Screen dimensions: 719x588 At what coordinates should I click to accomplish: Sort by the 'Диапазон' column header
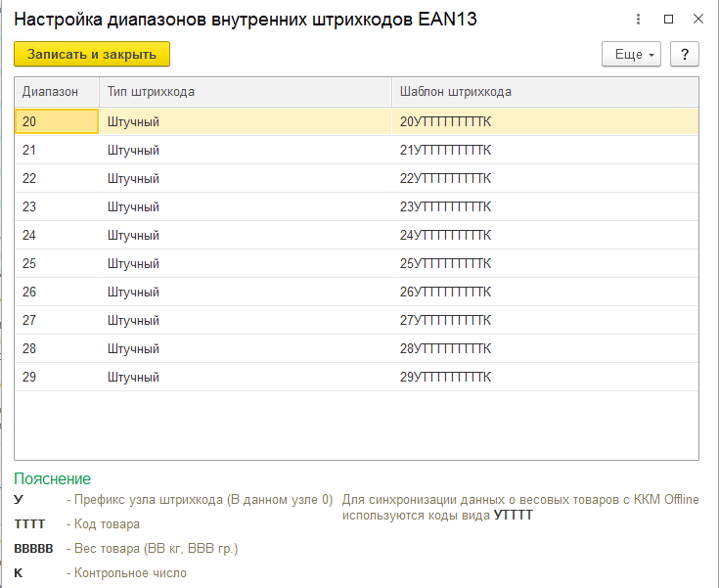(50, 92)
